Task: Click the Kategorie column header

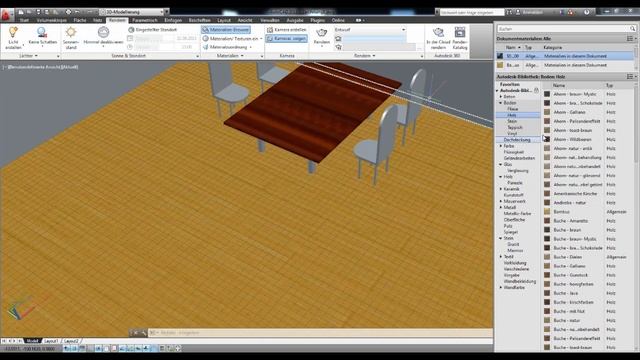Action: pos(553,47)
